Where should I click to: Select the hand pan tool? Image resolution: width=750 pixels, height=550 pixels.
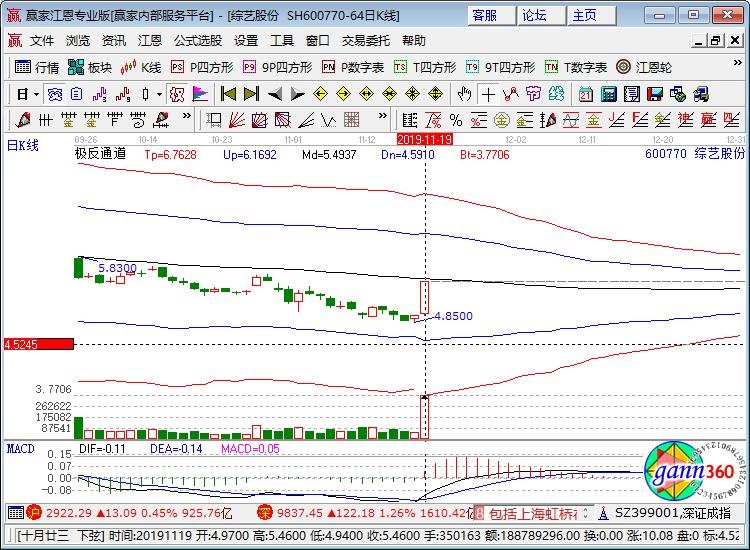point(464,94)
